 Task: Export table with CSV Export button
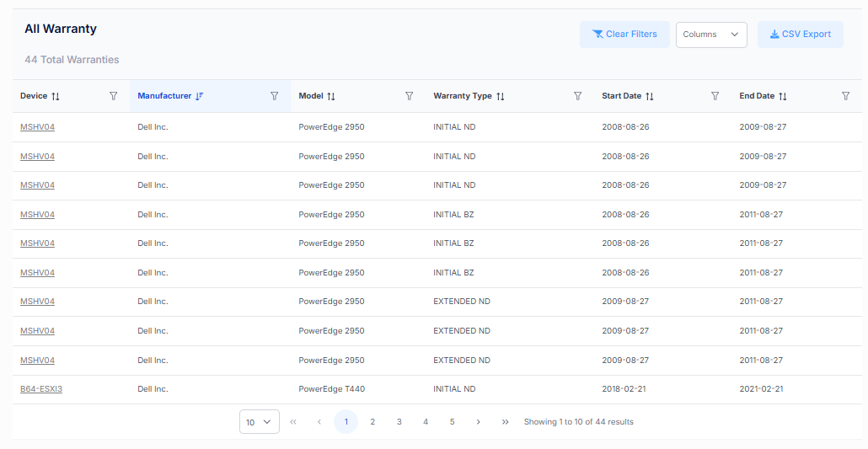(800, 35)
